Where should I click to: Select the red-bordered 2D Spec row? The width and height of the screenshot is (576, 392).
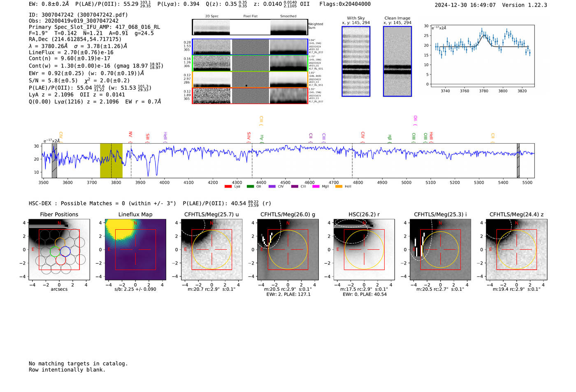pyautogui.click(x=250, y=96)
